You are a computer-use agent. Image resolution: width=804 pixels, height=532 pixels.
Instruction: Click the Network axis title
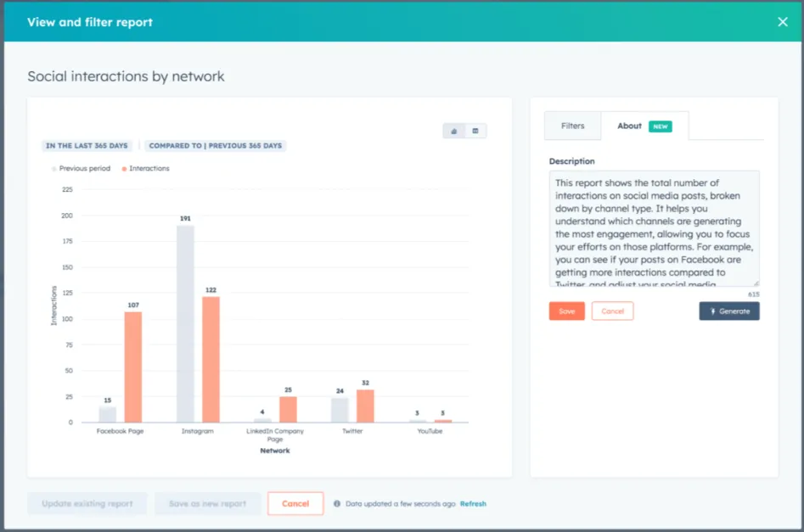click(x=275, y=451)
